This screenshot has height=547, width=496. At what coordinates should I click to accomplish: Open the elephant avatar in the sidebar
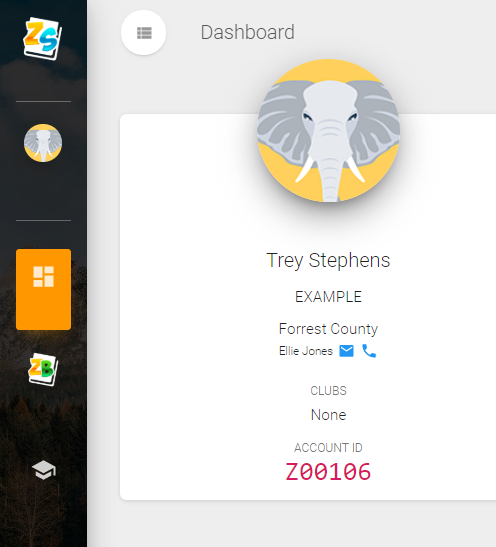[43, 143]
